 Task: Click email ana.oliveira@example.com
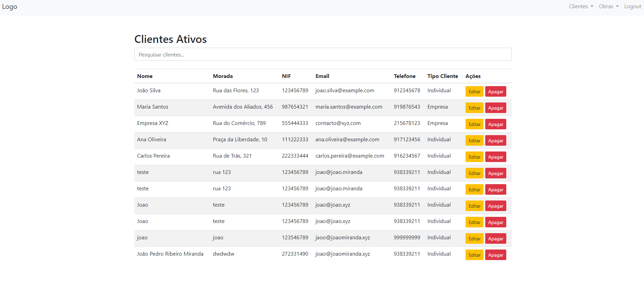click(x=347, y=140)
